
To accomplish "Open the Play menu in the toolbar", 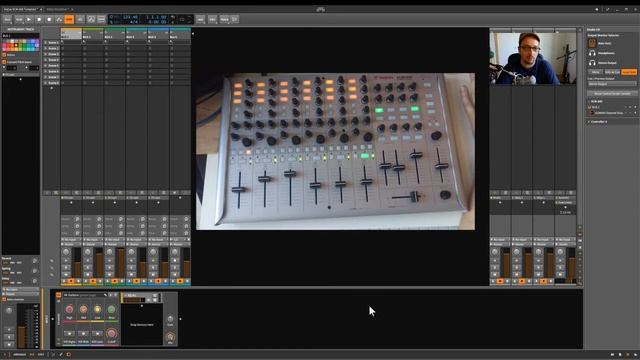I will [19, 19].
